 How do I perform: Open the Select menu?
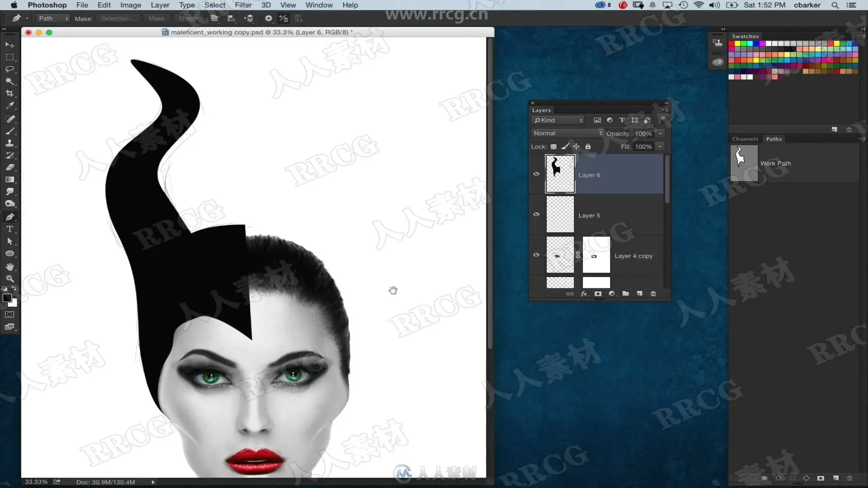click(215, 5)
